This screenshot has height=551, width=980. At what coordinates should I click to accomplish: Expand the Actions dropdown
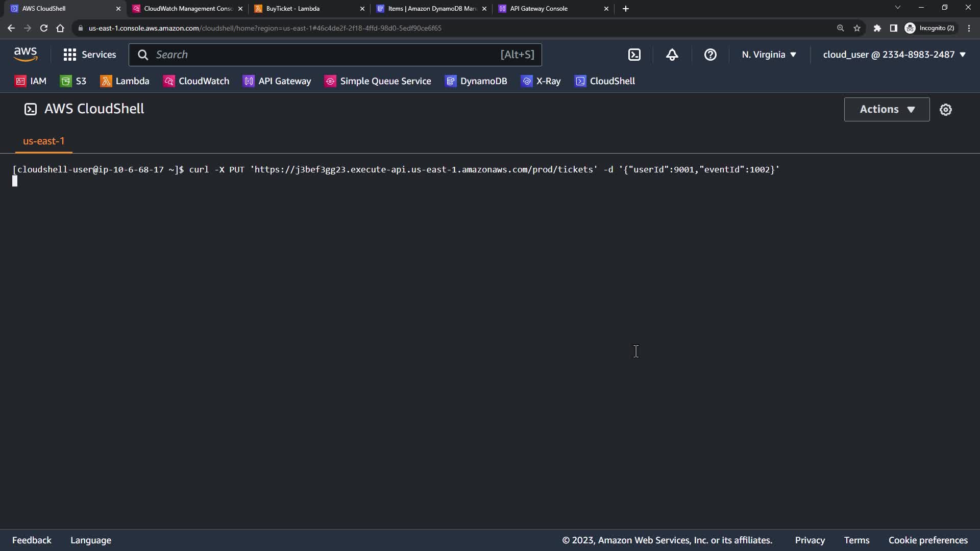click(x=887, y=109)
